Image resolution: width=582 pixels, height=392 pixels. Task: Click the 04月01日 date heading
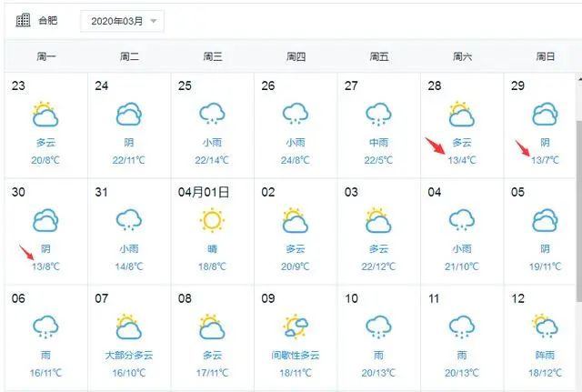pos(204,192)
